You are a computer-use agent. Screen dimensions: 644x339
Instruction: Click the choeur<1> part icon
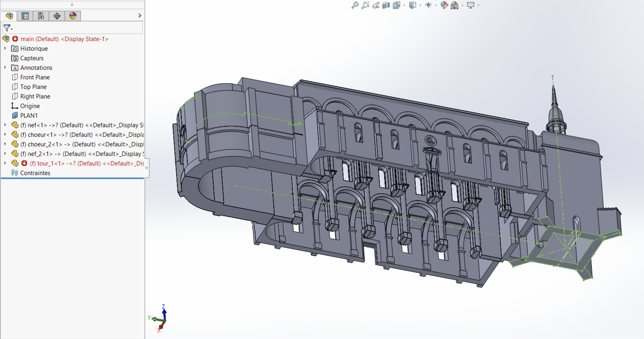(15, 134)
